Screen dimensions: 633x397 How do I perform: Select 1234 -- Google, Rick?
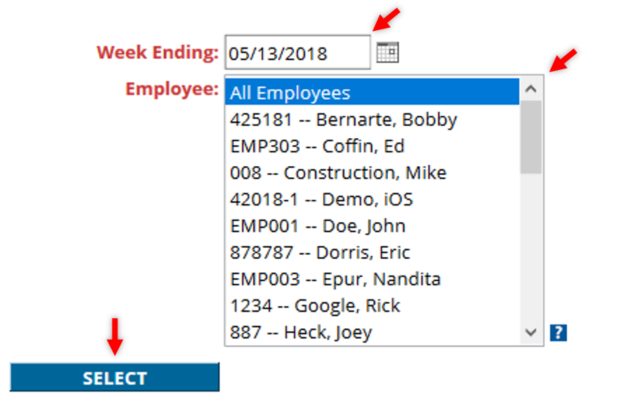(372, 306)
